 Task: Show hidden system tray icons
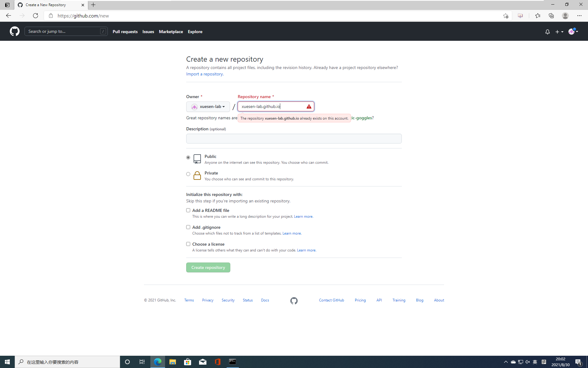pyautogui.click(x=506, y=362)
